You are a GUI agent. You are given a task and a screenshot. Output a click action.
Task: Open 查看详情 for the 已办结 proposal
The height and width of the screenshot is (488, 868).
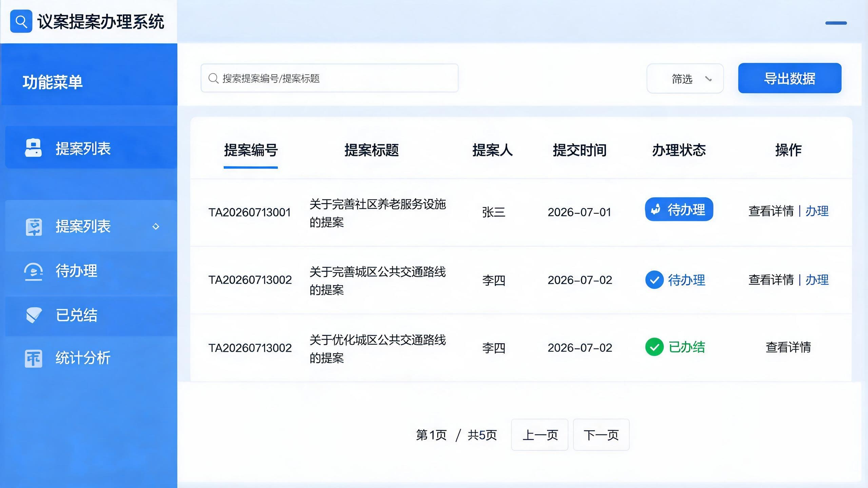click(788, 347)
